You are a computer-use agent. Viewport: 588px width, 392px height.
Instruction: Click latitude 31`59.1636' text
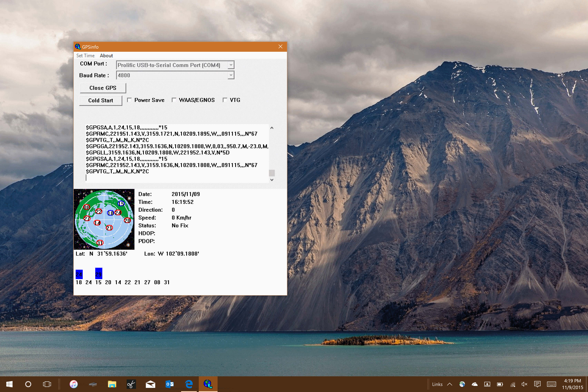click(x=112, y=254)
